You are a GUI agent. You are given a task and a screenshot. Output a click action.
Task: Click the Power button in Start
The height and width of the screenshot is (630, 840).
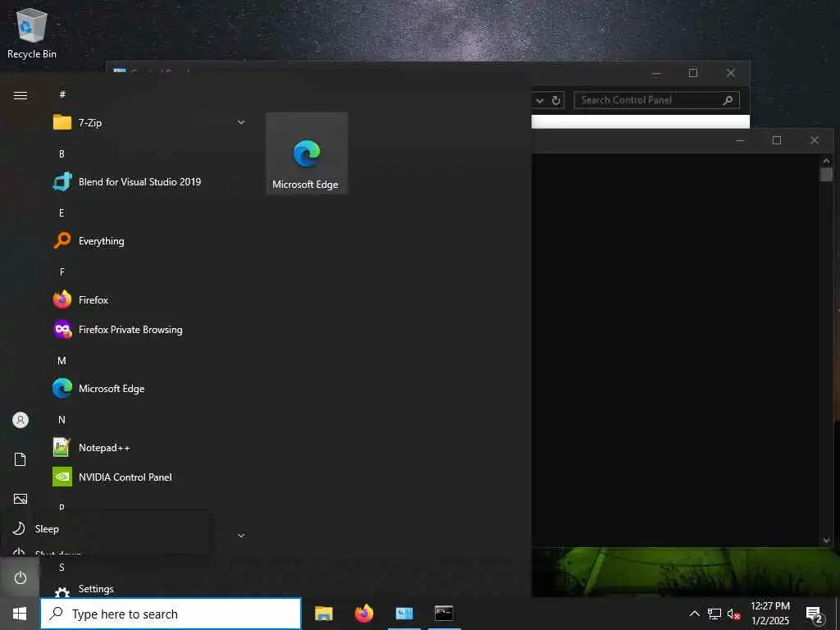[21, 577]
